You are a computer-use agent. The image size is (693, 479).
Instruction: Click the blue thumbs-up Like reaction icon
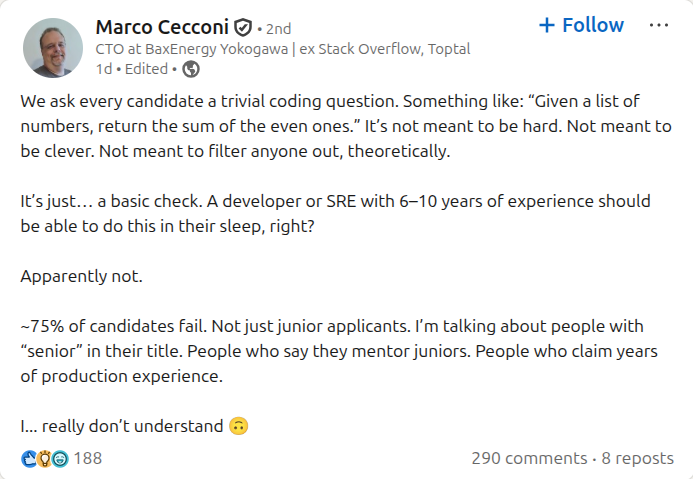pyautogui.click(x=28, y=458)
